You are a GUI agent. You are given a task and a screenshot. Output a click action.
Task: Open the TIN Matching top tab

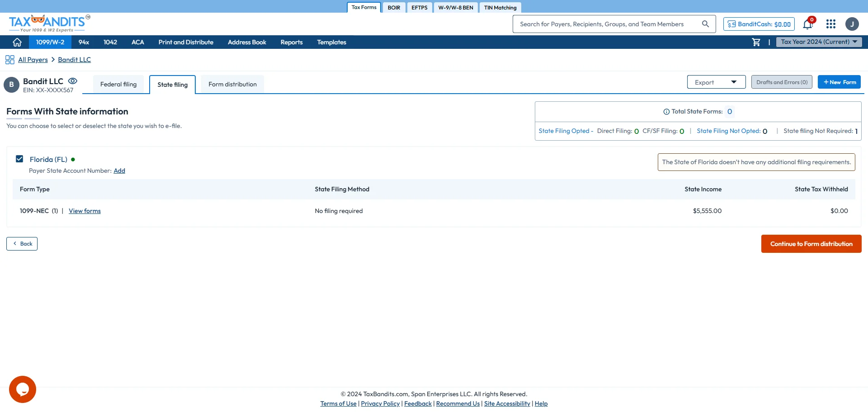pyautogui.click(x=500, y=8)
